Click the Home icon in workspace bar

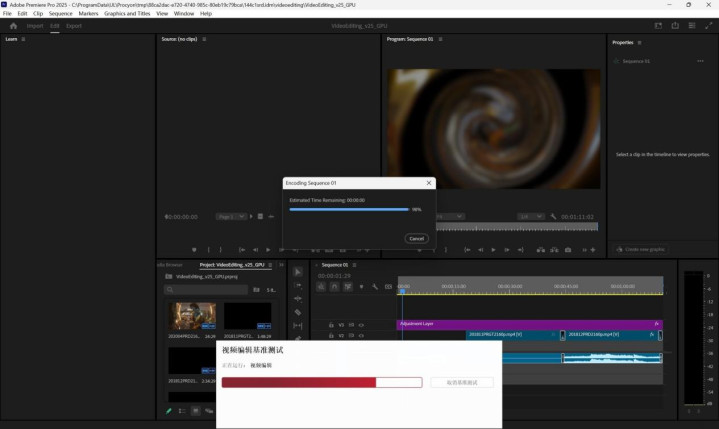tap(13, 26)
